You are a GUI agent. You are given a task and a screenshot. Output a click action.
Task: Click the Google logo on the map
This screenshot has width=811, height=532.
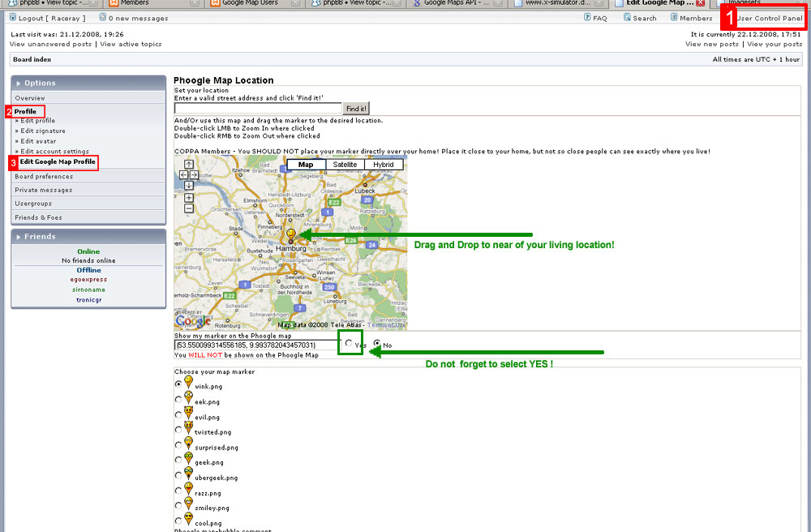pyautogui.click(x=193, y=320)
